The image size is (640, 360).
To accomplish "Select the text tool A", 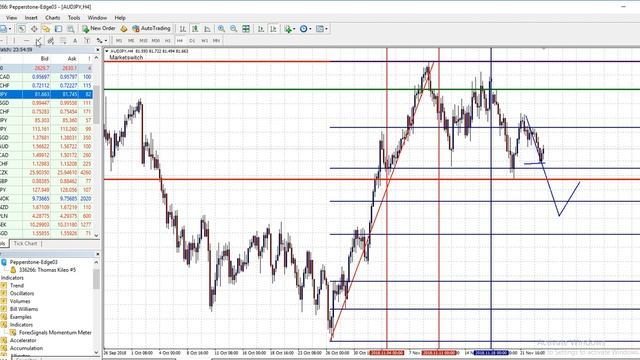I will (x=75, y=40).
